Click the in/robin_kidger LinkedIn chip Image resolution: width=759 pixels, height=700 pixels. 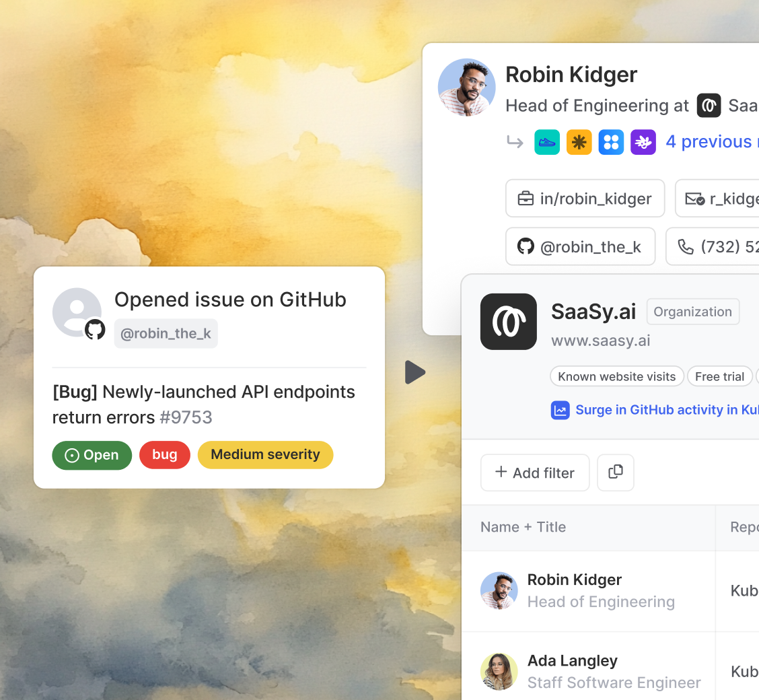[x=585, y=199]
